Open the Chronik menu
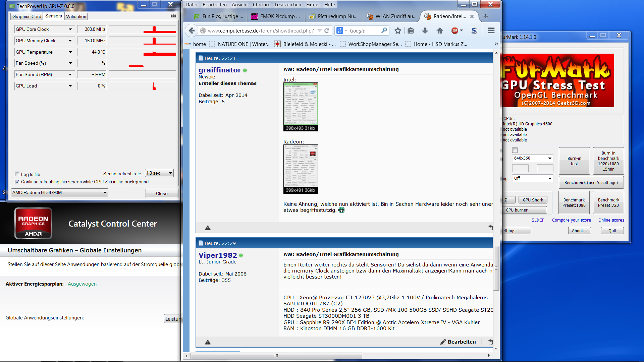644x362 pixels. pos(261,5)
